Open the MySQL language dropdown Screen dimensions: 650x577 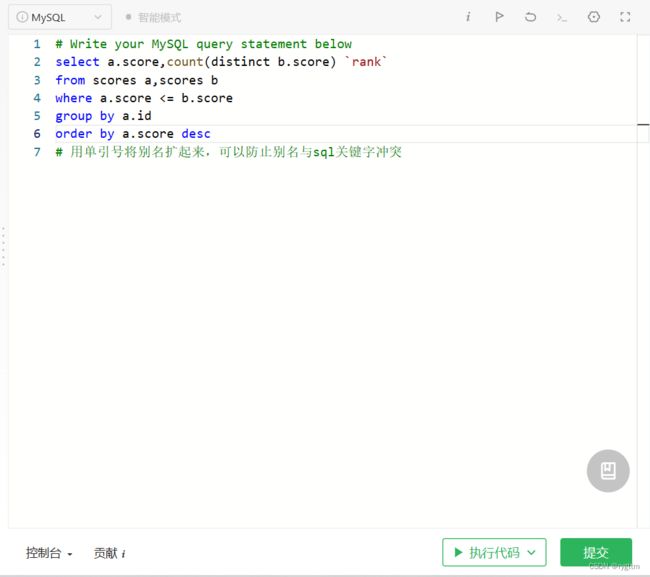(x=60, y=17)
